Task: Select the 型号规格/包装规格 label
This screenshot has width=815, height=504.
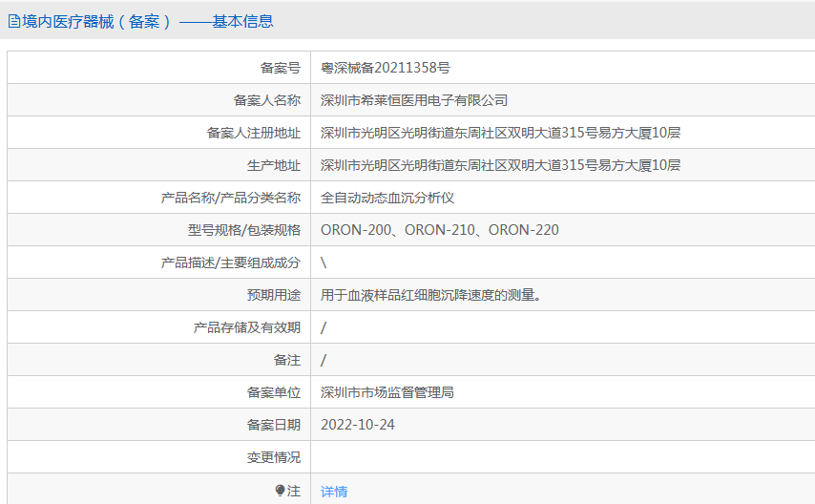Action: (243, 230)
